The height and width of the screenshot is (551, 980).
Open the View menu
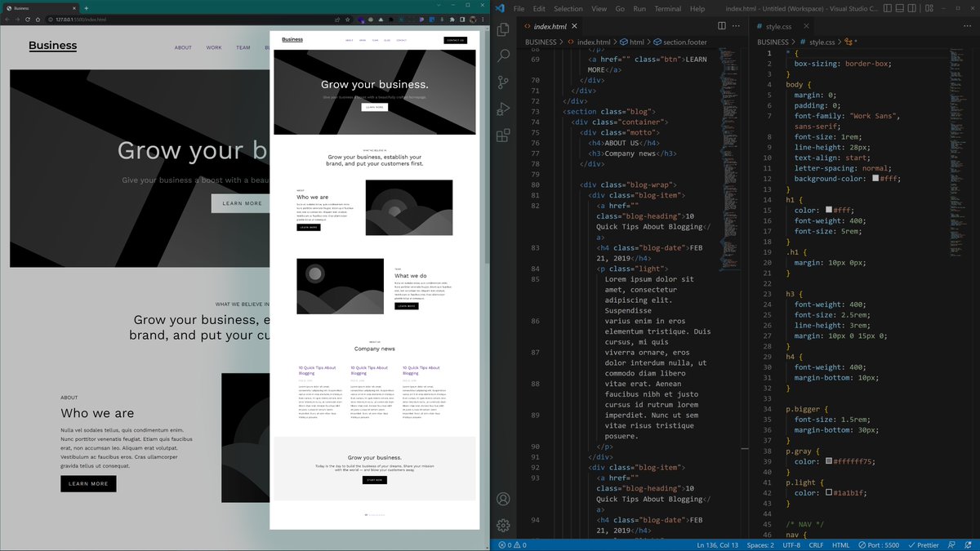[599, 8]
